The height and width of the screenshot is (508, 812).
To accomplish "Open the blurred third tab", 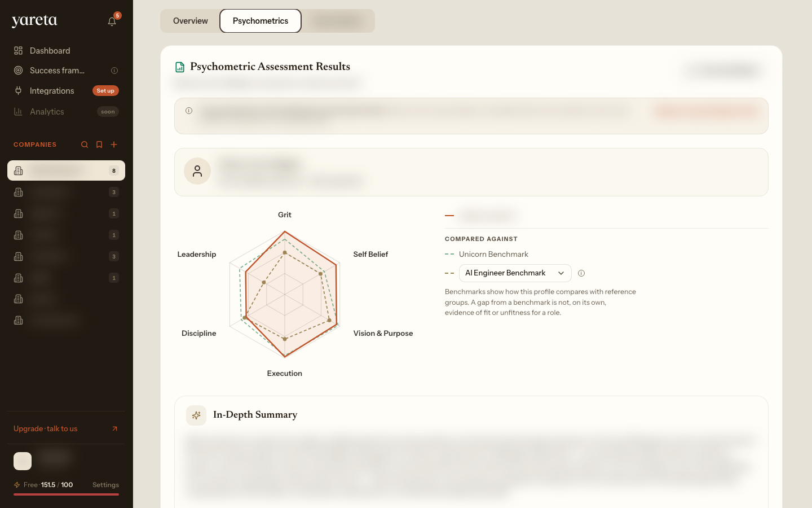I will (338, 21).
